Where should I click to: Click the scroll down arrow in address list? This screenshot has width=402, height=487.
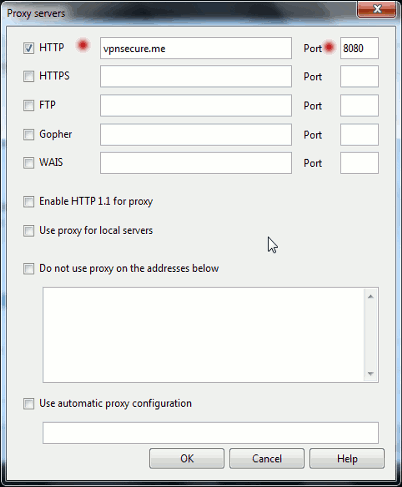(371, 374)
